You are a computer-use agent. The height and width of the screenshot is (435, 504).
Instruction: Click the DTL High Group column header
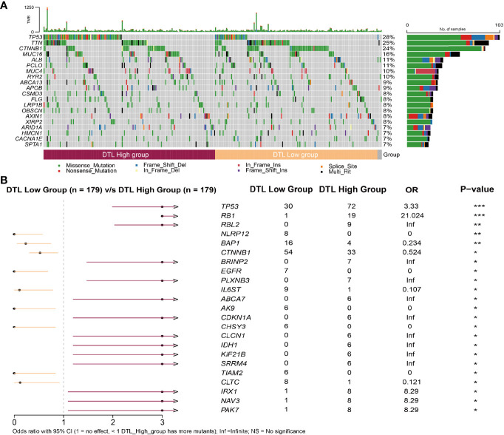tap(347, 190)
